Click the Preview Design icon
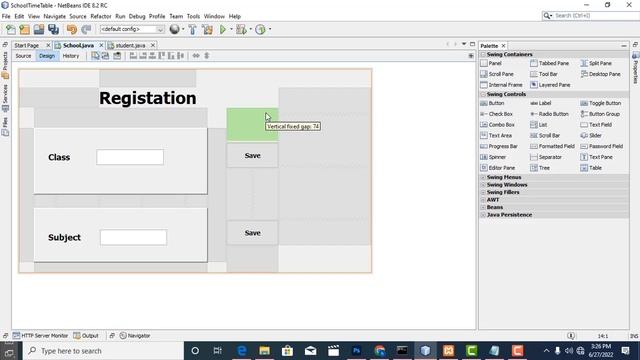The image size is (640, 360). pos(117,56)
